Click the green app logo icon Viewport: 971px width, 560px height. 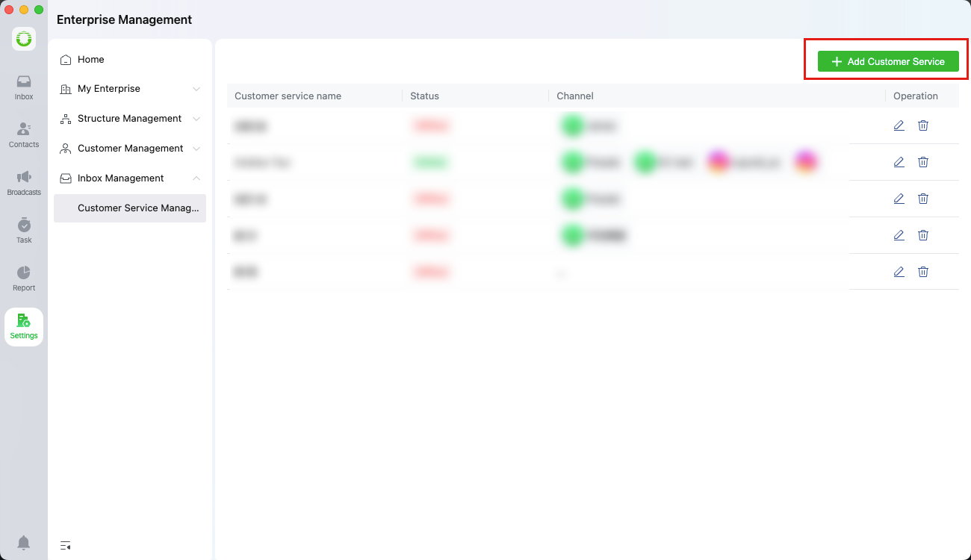[24, 39]
